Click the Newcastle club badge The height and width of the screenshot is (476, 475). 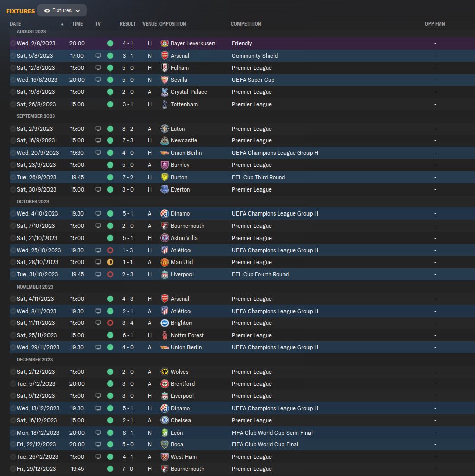point(164,140)
